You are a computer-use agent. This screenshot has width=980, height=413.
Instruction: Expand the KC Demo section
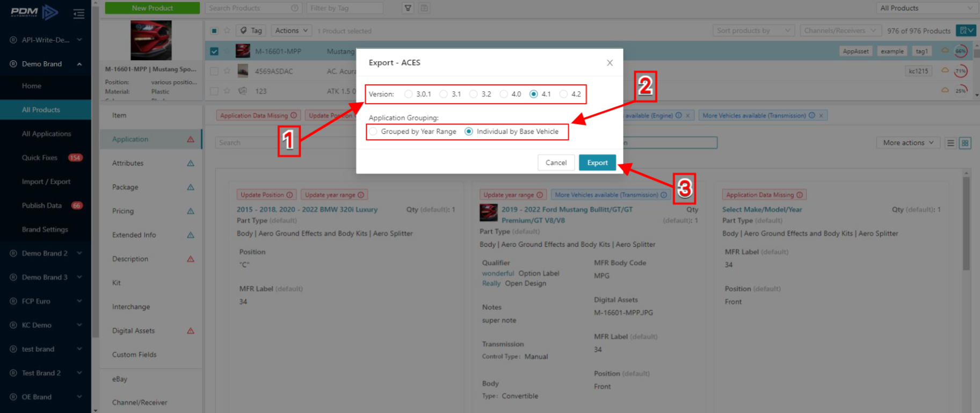click(46, 325)
